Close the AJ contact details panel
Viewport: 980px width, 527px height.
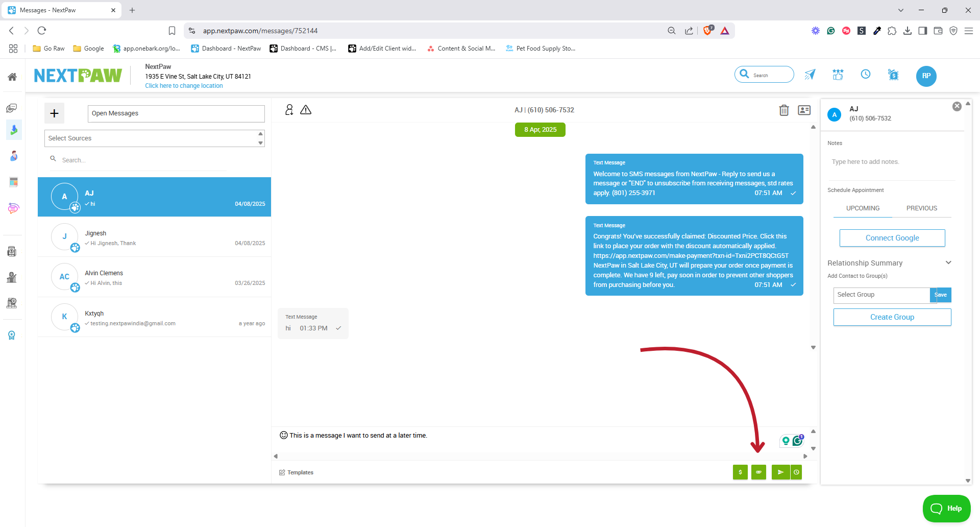point(957,106)
